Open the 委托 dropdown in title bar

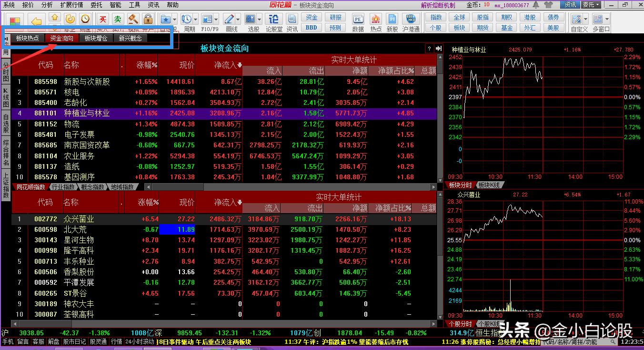[x=591, y=5]
